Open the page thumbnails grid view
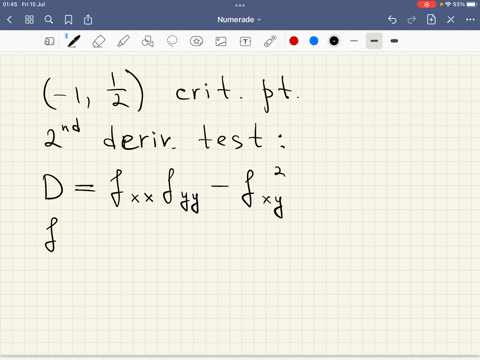 click(29, 20)
